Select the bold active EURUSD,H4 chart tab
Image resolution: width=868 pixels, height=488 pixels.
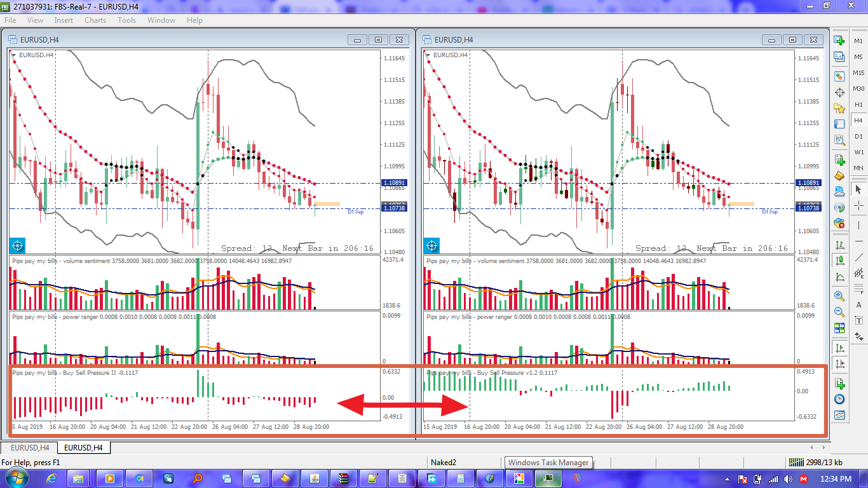pyautogui.click(x=83, y=448)
